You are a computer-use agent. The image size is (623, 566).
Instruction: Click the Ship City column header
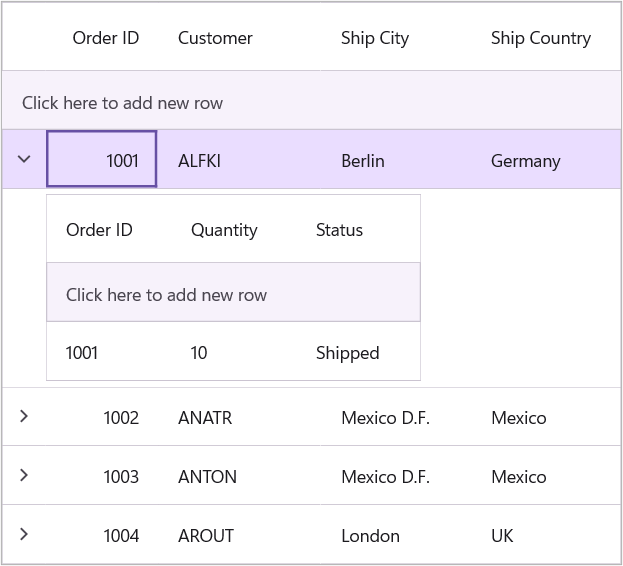[x=374, y=39]
